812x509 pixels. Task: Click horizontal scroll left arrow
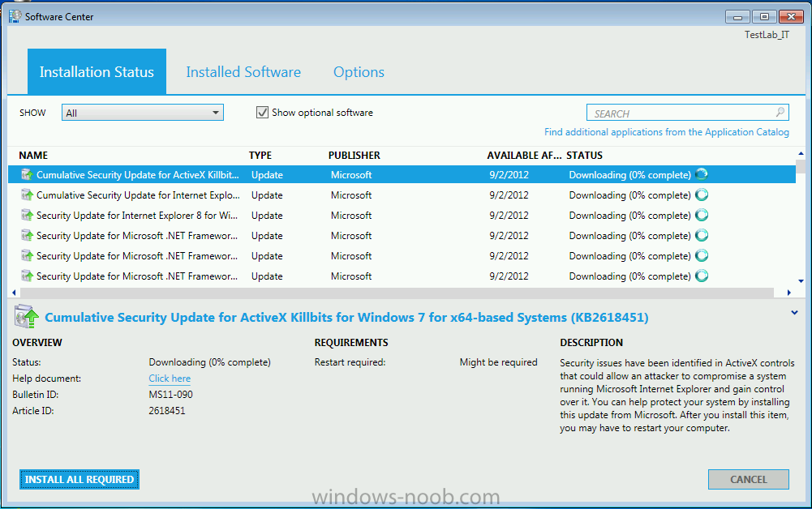pyautogui.click(x=14, y=293)
